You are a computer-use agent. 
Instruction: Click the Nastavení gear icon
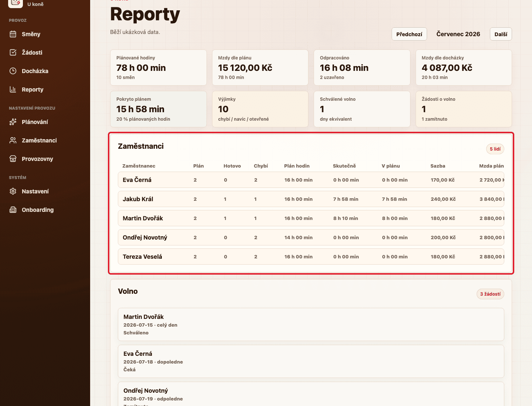click(13, 191)
